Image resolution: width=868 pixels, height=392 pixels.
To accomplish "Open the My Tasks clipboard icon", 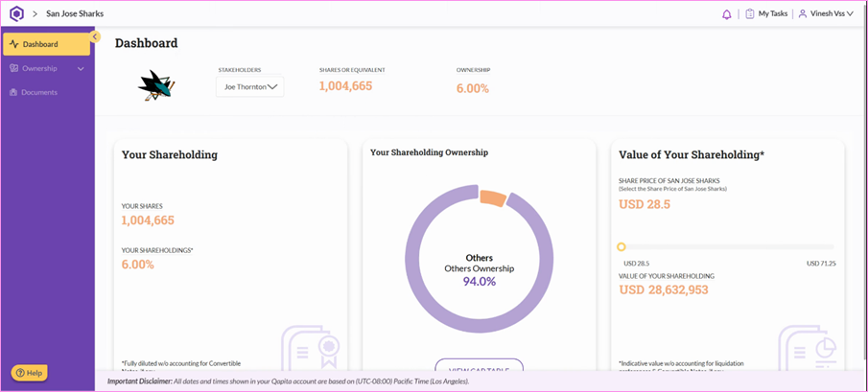I will (750, 13).
